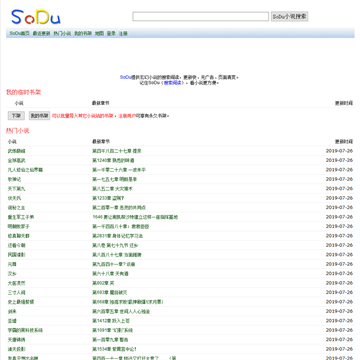Click the 最新章节 header in the temporary bookshelf table
360x360 pixels.
pos(101,103)
